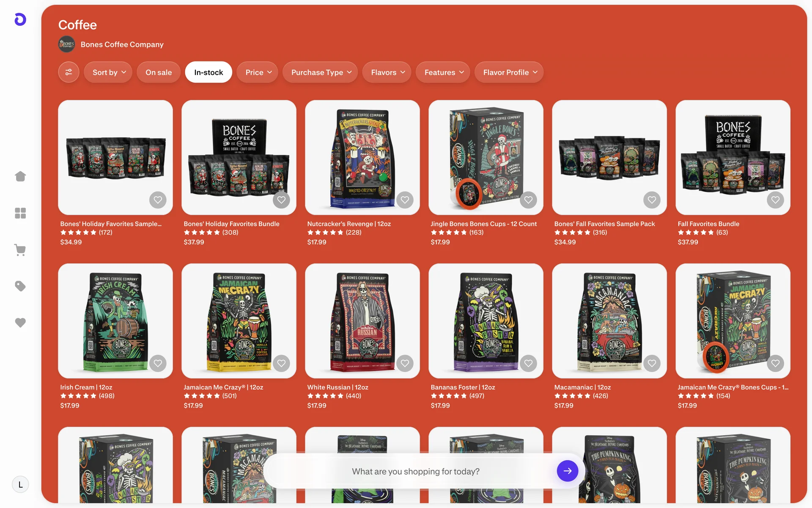Viewport: 812px width, 508px height.
Task: Toggle the In-stock filter
Action: (208, 72)
